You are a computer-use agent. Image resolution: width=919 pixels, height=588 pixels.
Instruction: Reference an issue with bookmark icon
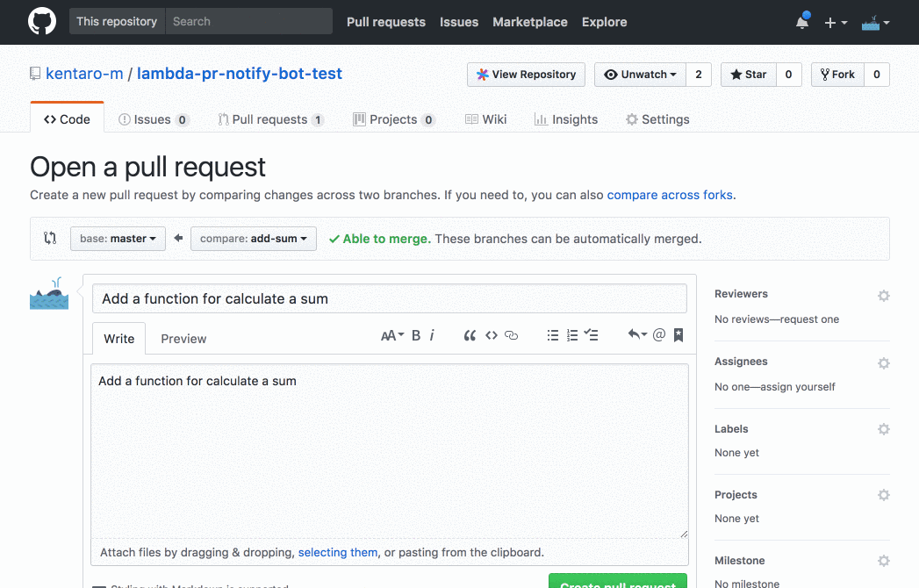coord(678,334)
